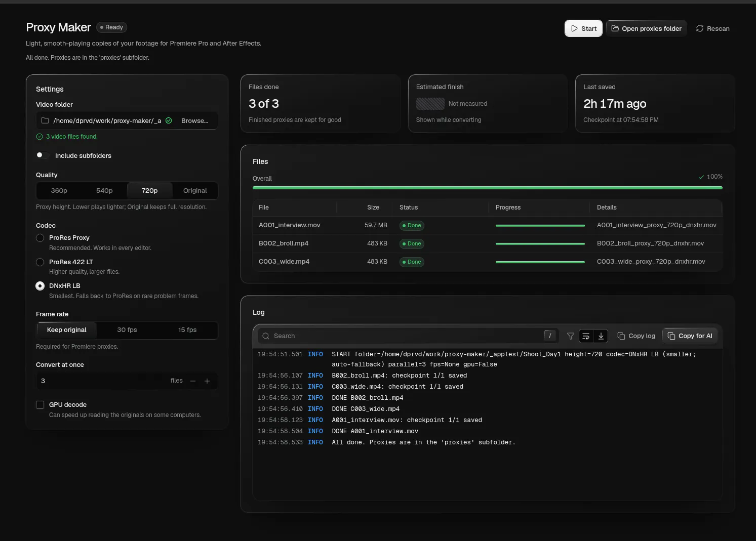Click the Done status badge for B002_broll.mp4
The width and height of the screenshot is (756, 541).
pyautogui.click(x=412, y=244)
